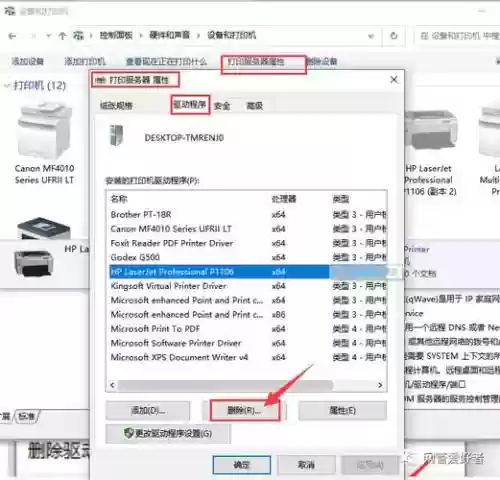This screenshot has width=500, height=480.
Task: Switch to the 纸张规格 tab
Action: (x=116, y=106)
